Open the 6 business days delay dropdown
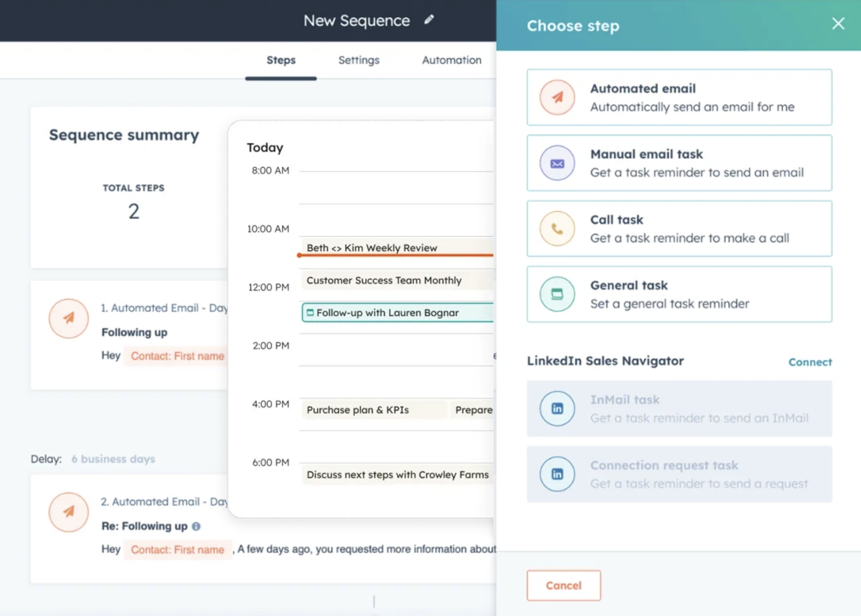Viewport: 861px width, 616px height. (113, 459)
